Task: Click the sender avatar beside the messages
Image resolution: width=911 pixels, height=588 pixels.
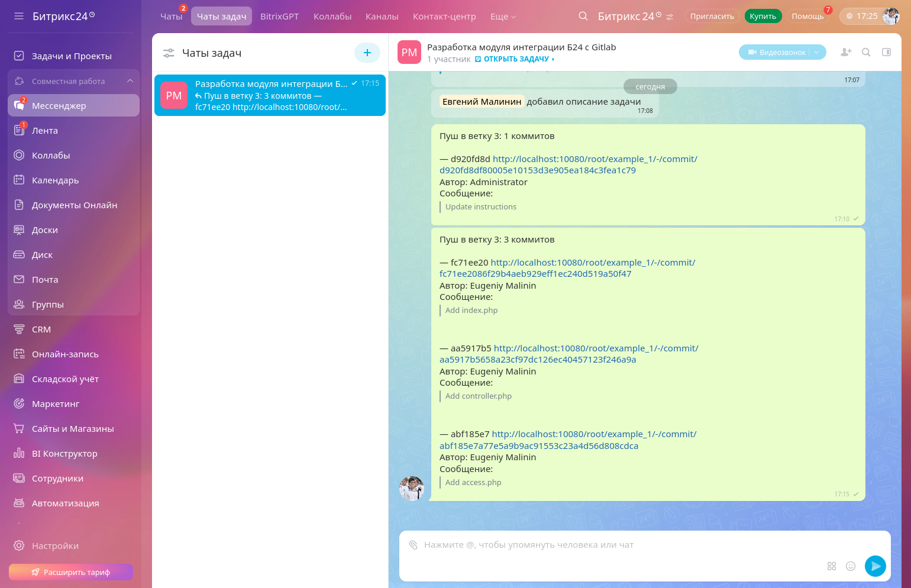Action: 412,489
